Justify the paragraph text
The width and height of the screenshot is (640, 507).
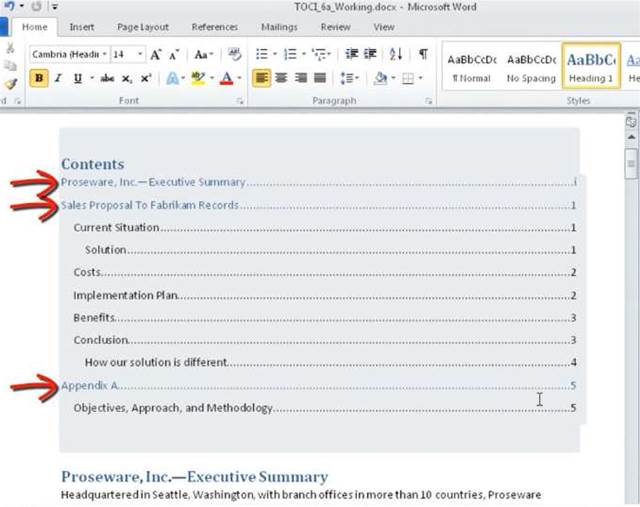click(x=320, y=78)
